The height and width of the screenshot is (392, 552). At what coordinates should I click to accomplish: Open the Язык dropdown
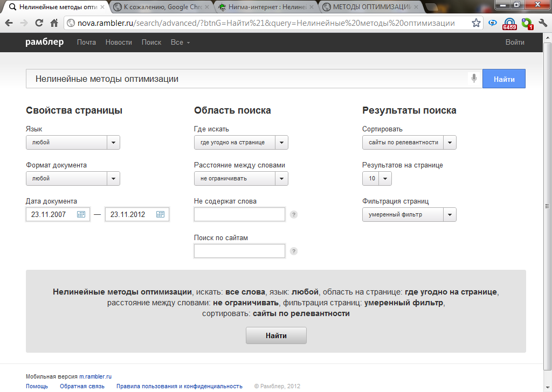coord(73,142)
